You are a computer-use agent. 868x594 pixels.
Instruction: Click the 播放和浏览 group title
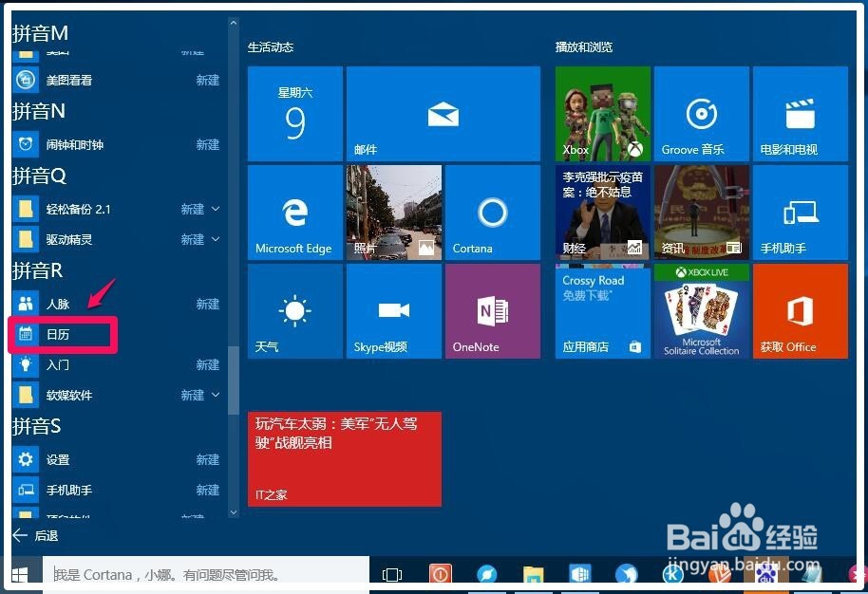584,47
